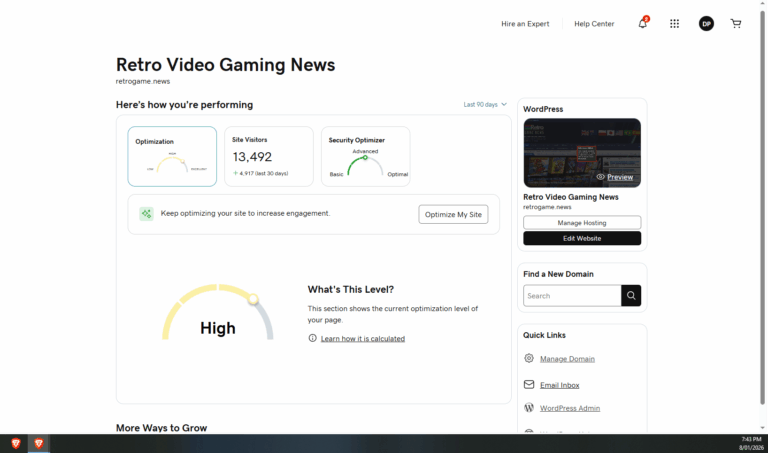Viewport: 768px width, 453px height.
Task: Click the Manage Hosting button
Action: pos(582,222)
